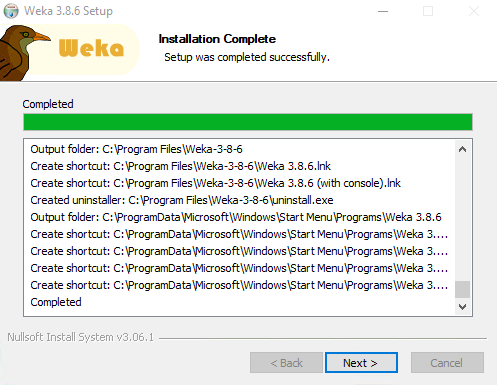
Task: Click the log scroll-down arrow
Action: coord(462,306)
